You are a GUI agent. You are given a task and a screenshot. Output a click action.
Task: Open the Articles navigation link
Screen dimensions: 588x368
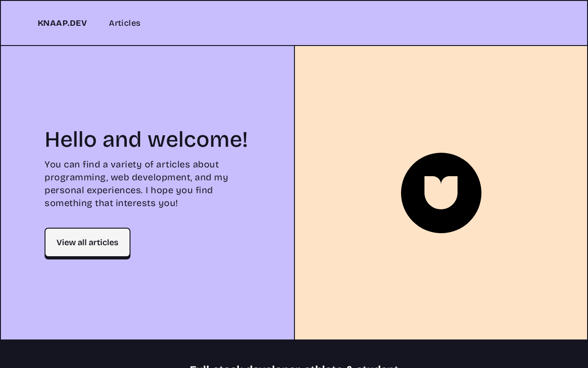tap(124, 23)
